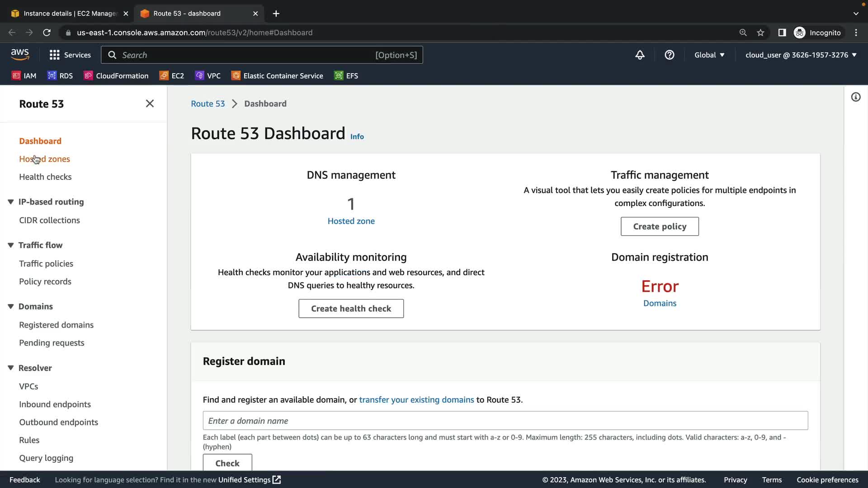
Task: Open the AWS notifications bell
Action: pyautogui.click(x=640, y=55)
